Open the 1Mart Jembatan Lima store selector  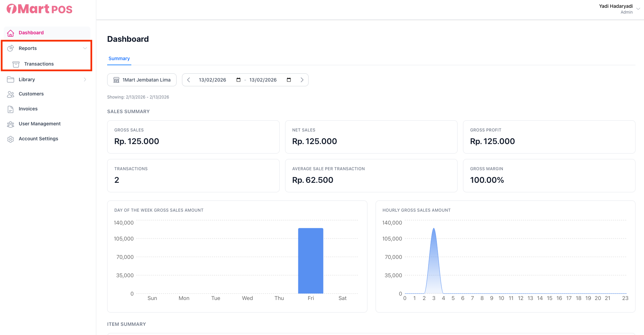[x=142, y=80]
